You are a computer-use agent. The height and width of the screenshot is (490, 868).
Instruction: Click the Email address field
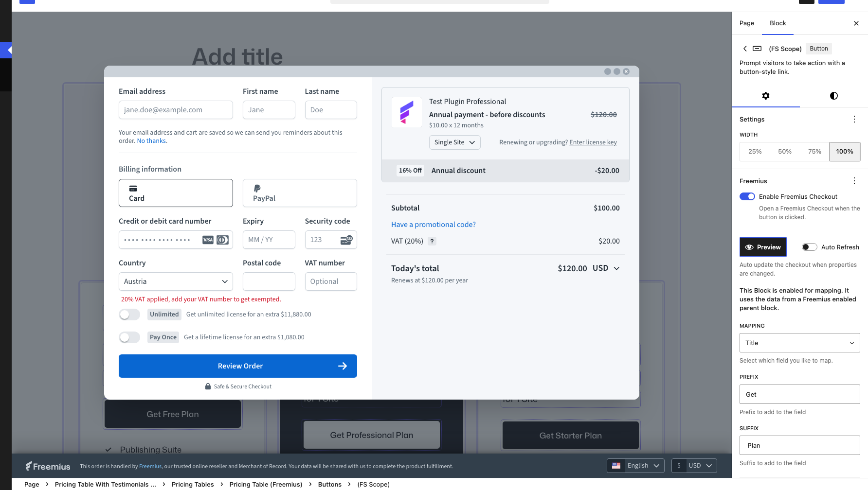point(176,110)
